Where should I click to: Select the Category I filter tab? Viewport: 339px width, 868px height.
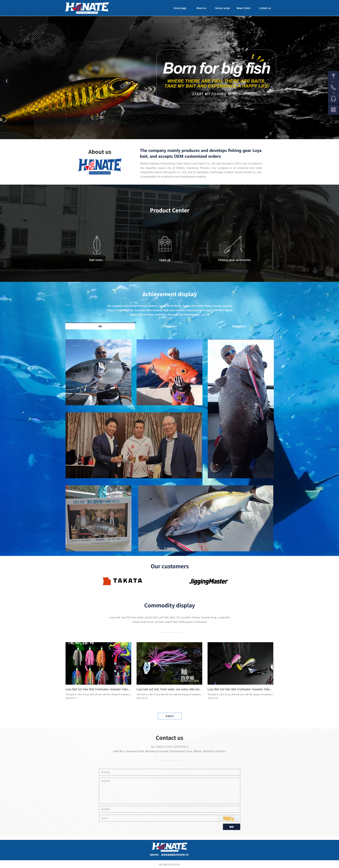point(169,326)
